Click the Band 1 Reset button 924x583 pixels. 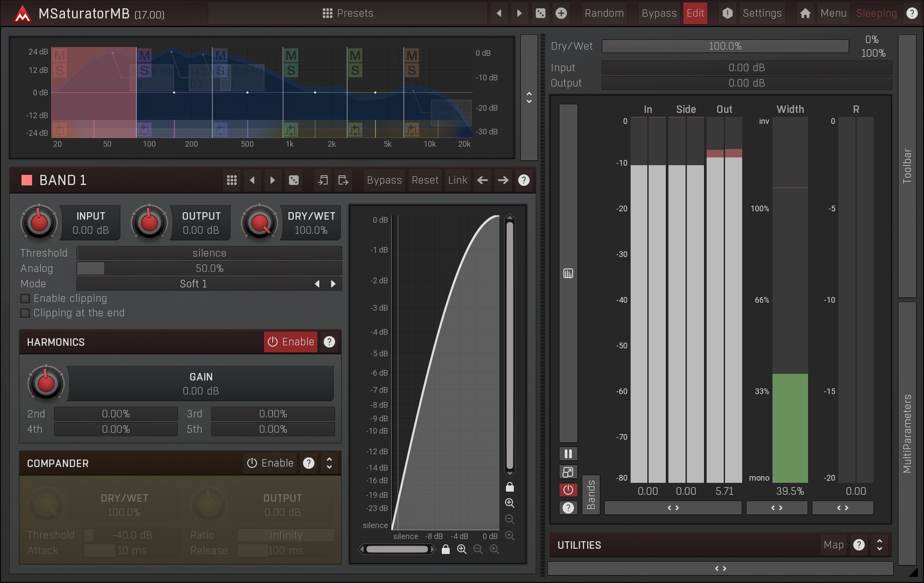[425, 180]
